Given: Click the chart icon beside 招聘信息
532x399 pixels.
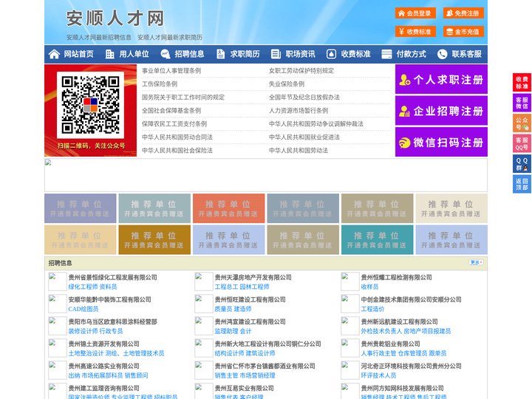Looking at the screenshot, I should [166, 54].
